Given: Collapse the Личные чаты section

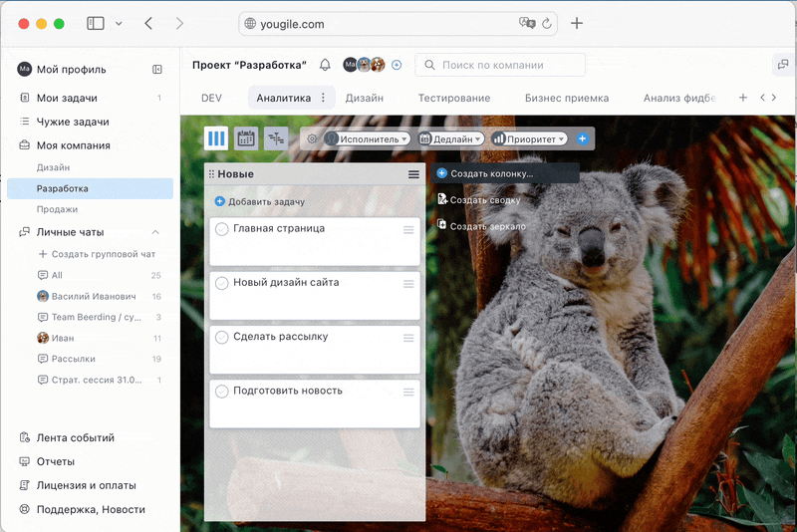Looking at the screenshot, I should tap(155, 232).
